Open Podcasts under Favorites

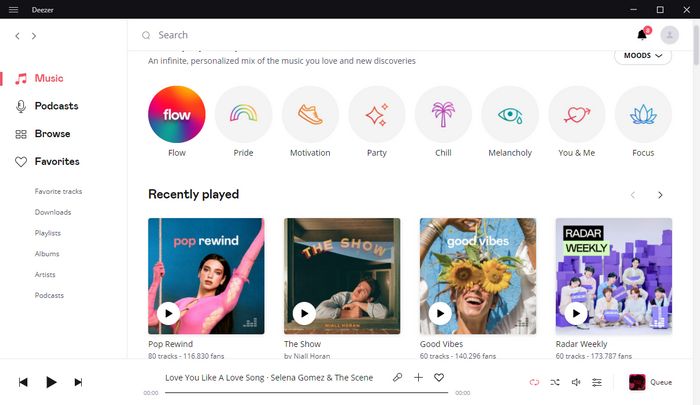point(49,295)
